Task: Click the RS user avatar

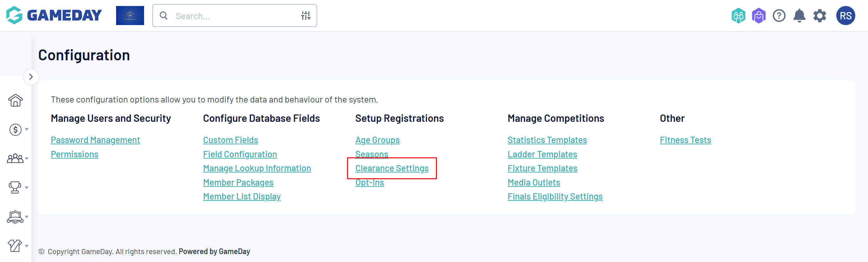Action: tap(845, 16)
